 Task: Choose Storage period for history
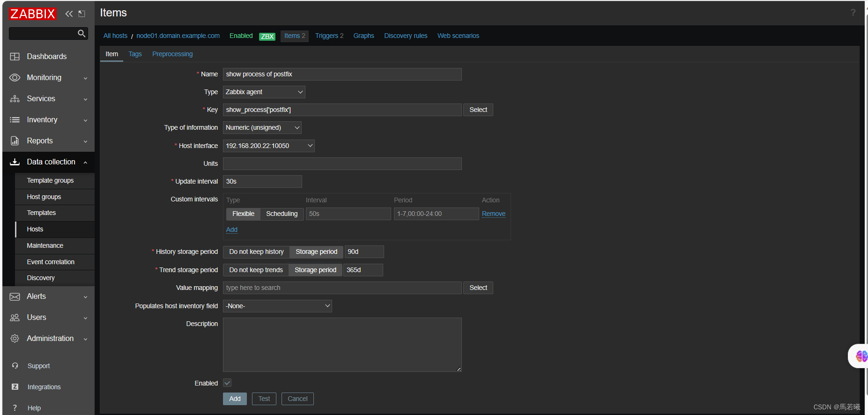[x=316, y=252]
